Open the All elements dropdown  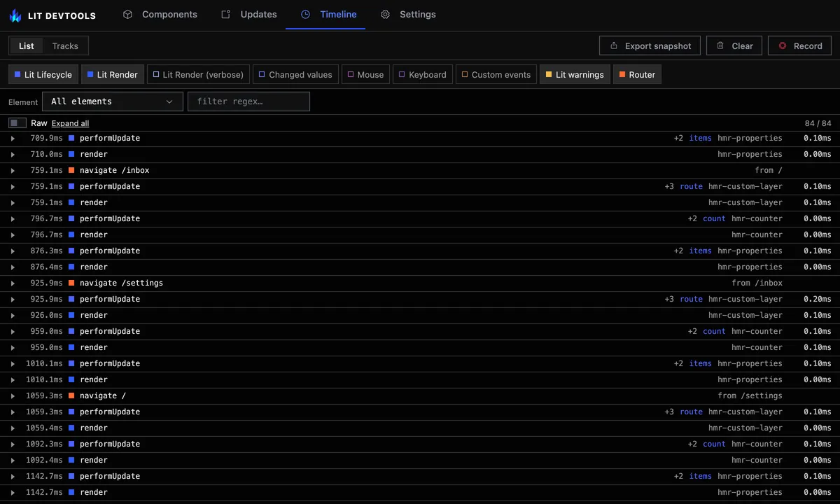pos(113,101)
